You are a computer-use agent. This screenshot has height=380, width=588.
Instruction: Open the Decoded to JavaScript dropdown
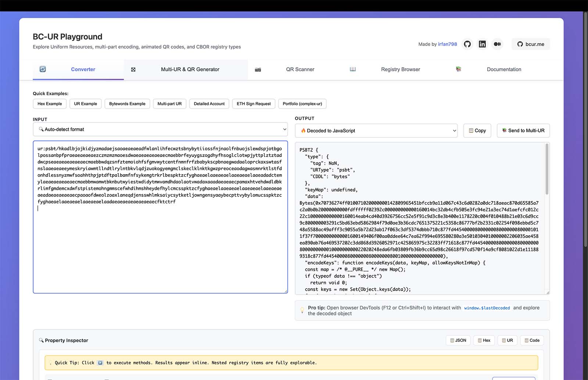[x=376, y=131]
